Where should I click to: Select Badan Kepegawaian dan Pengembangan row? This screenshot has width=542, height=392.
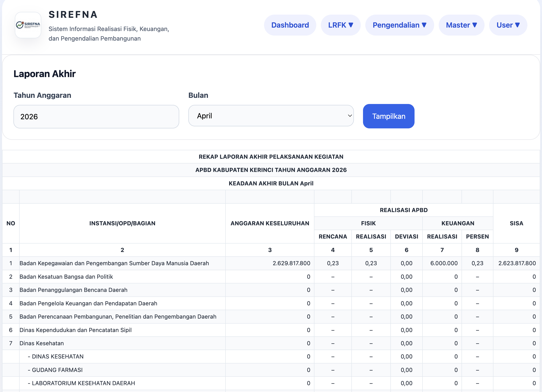tap(114, 263)
